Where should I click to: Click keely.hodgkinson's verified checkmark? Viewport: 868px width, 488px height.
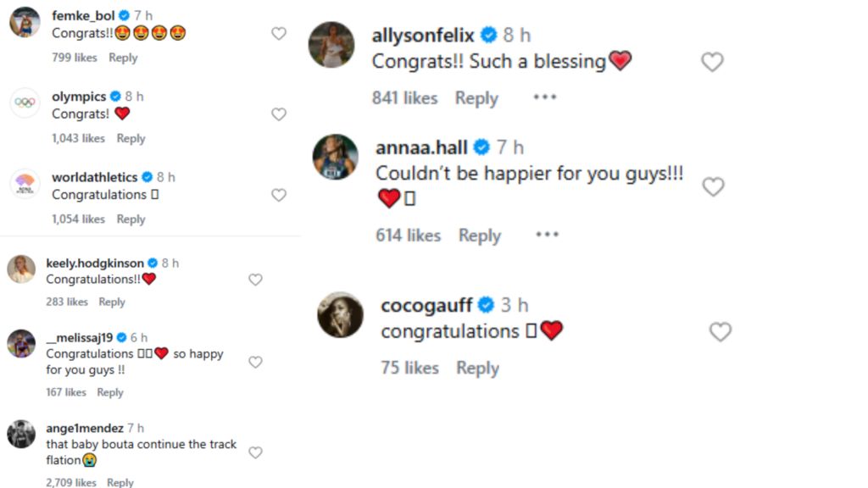click(x=153, y=263)
